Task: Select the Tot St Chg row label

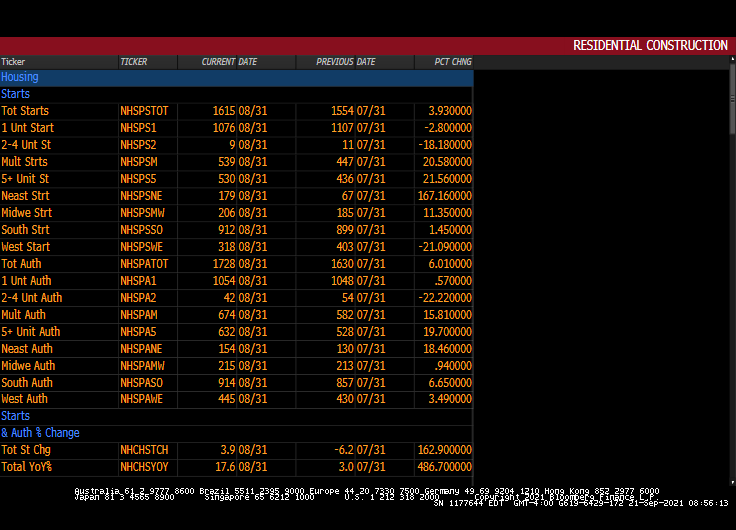Action: (26, 450)
